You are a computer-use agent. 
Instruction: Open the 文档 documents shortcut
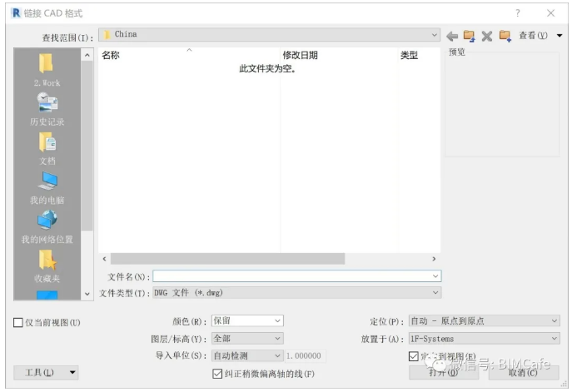click(x=47, y=148)
